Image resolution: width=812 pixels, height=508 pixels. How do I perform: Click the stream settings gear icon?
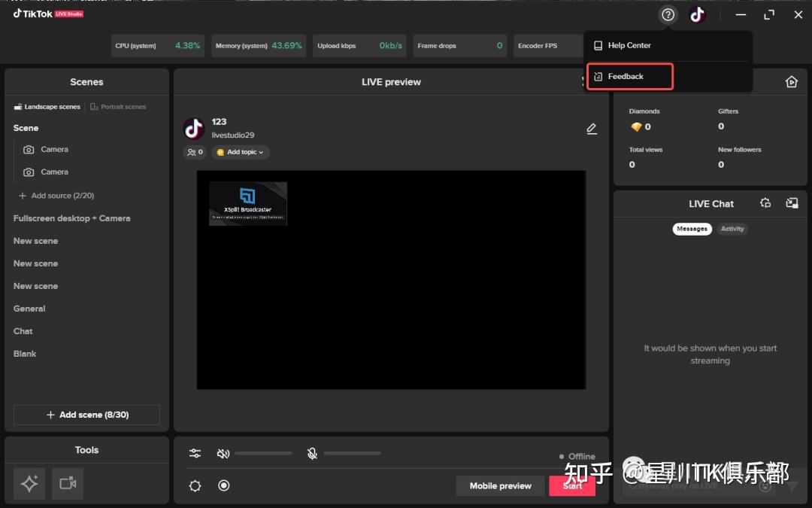pos(195,485)
